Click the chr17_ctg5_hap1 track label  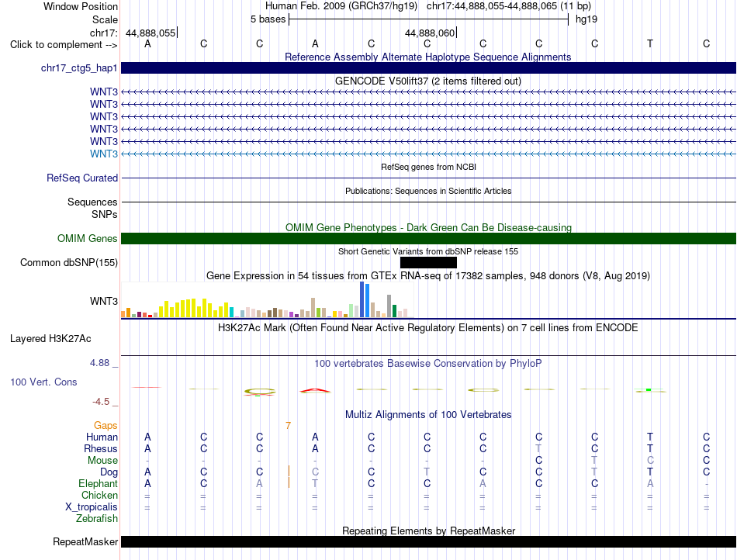tap(79, 68)
